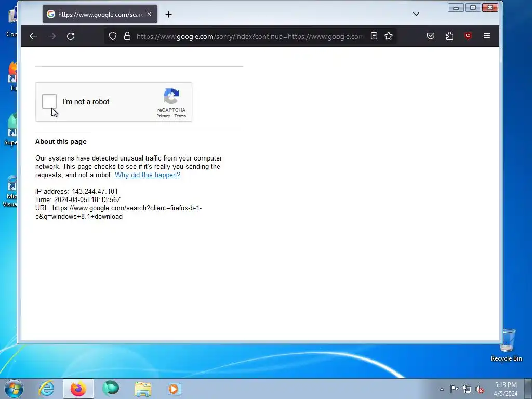Open the "Why did this happen?" link
The width and height of the screenshot is (532, 399).
pyautogui.click(x=148, y=175)
